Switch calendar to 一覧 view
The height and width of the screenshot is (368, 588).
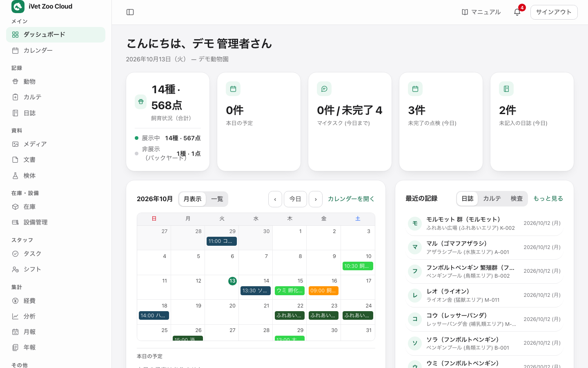point(217,199)
